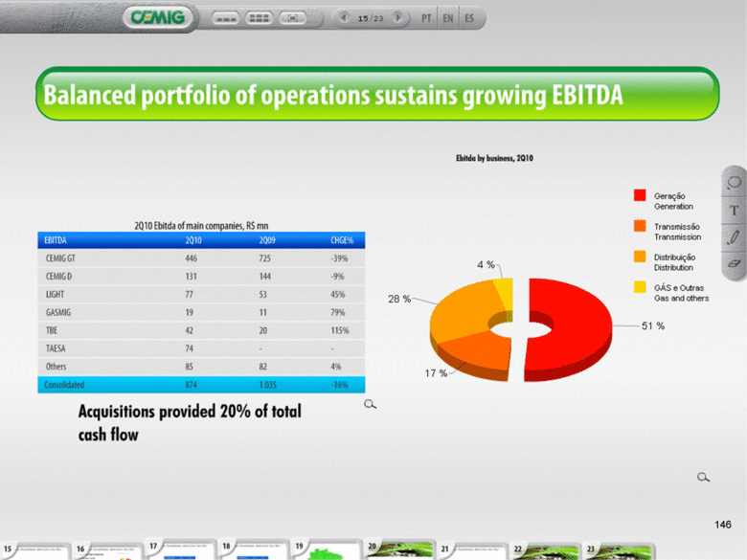
Task: Go to next slide arrow
Action: [x=397, y=18]
